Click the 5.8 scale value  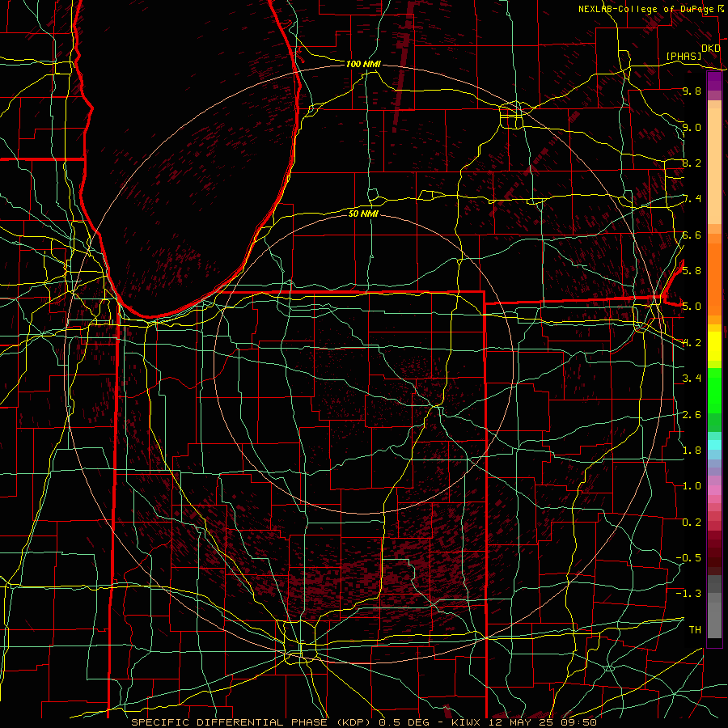coord(692,270)
